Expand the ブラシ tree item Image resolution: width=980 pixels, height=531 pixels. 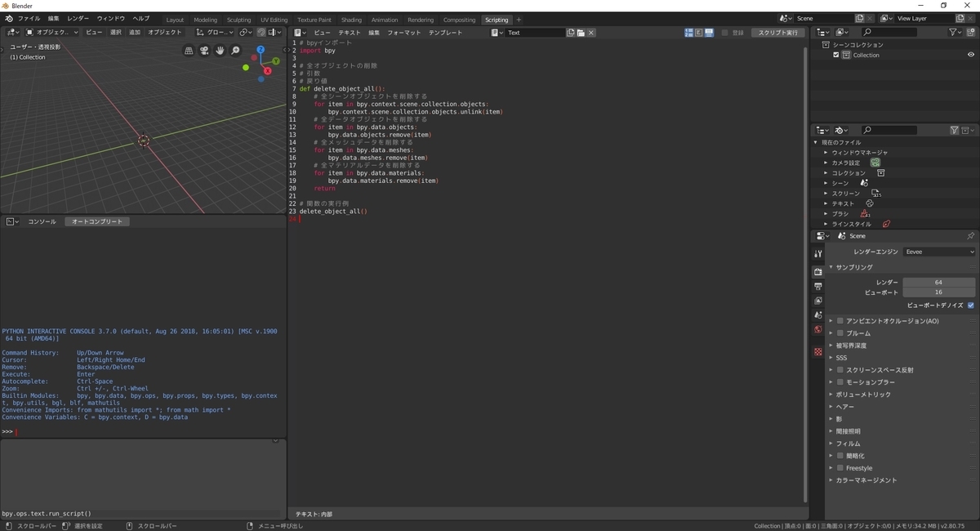826,214
